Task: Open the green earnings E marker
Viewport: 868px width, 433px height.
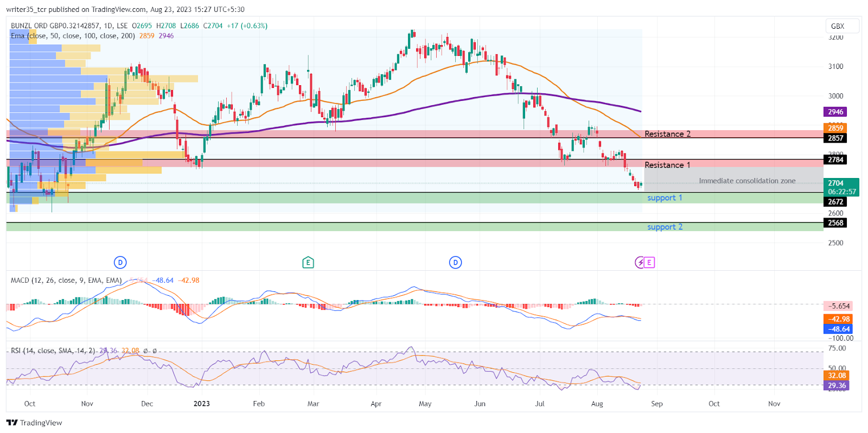Action: click(308, 263)
